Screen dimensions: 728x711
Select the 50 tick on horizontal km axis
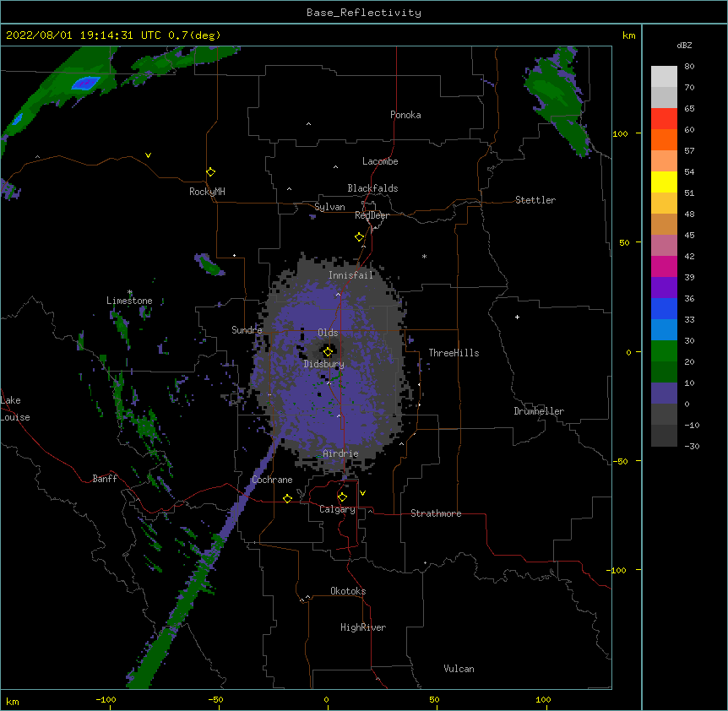(x=434, y=699)
